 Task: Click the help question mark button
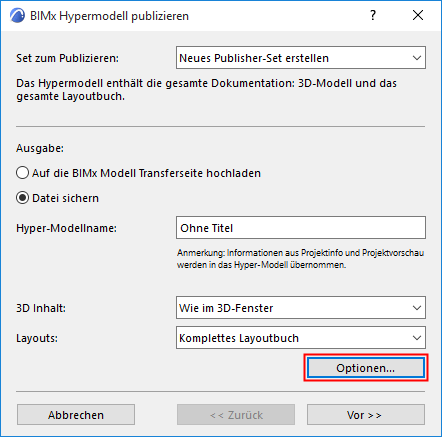point(373,15)
